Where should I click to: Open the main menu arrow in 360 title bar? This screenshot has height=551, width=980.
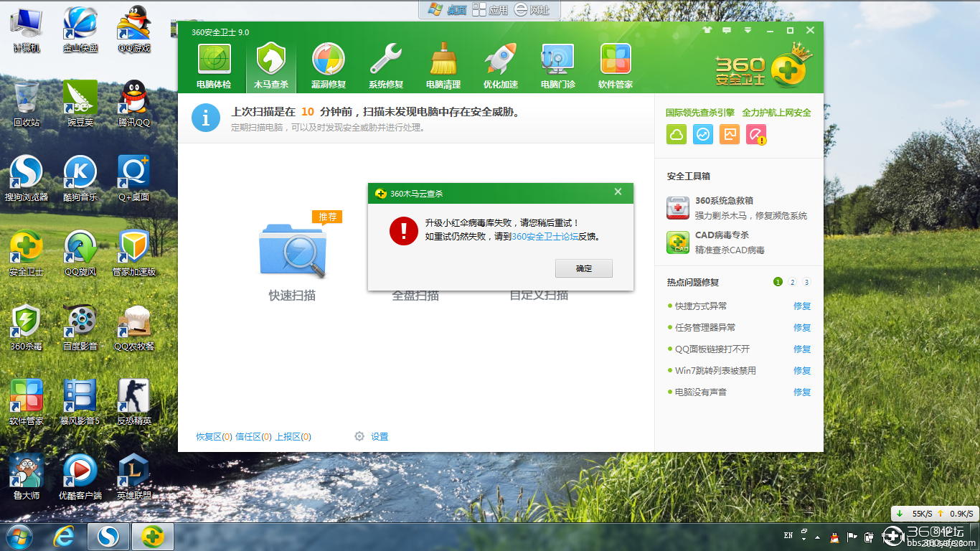click(x=748, y=31)
